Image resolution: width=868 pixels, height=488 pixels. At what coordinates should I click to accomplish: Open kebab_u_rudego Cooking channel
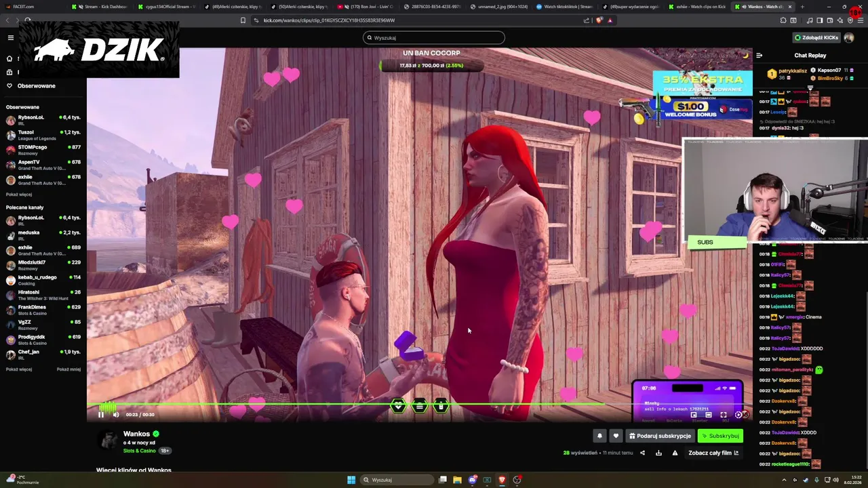43,280
